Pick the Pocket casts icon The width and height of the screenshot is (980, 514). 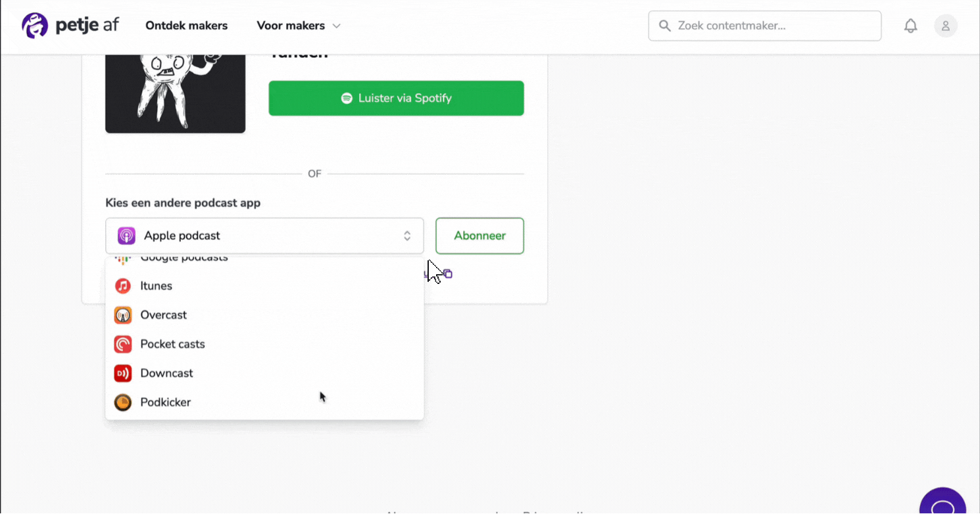[x=123, y=344]
